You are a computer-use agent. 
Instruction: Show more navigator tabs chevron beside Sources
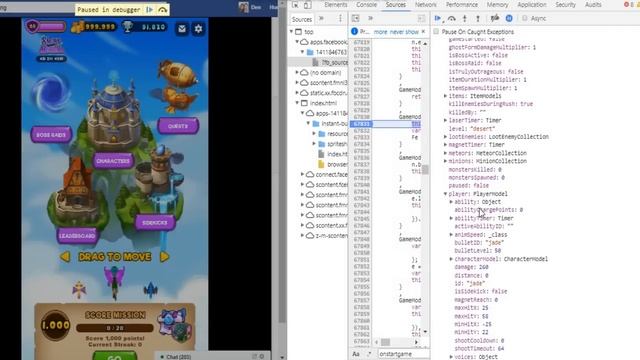click(x=321, y=18)
